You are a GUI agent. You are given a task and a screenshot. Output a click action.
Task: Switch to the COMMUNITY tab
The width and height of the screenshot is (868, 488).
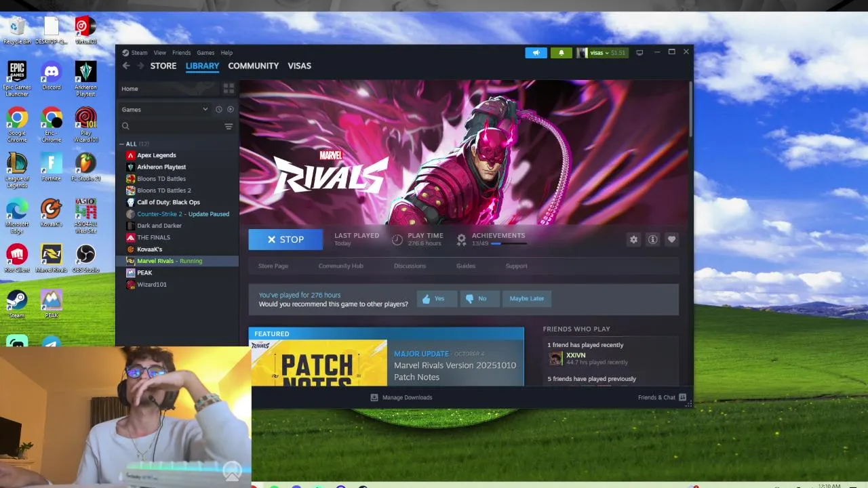coord(253,66)
